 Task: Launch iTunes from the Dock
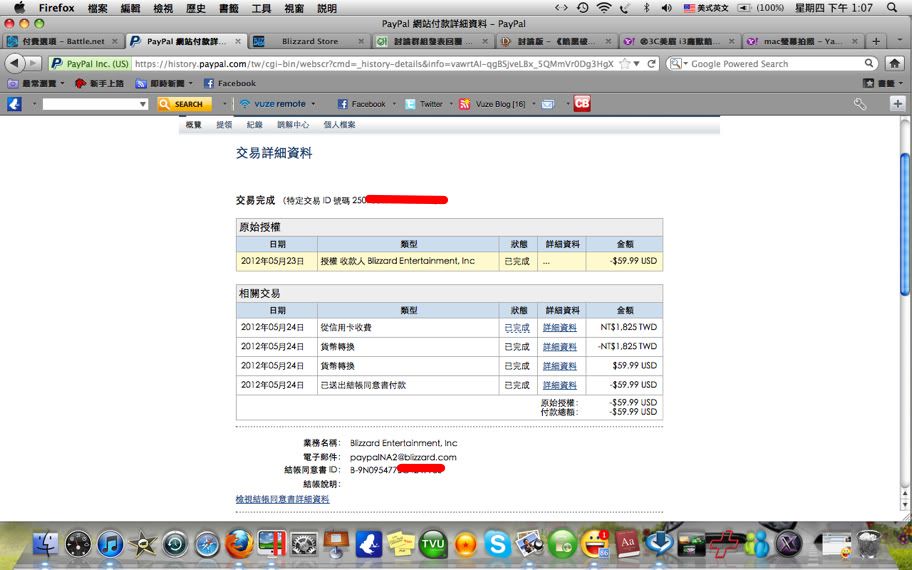click(x=110, y=544)
